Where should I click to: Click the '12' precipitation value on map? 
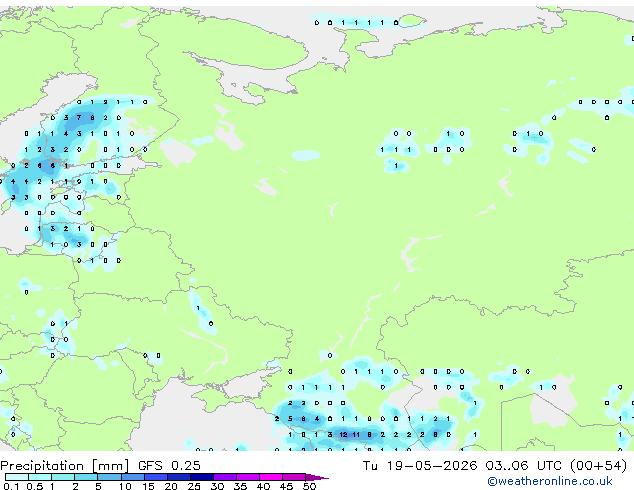pyautogui.click(x=343, y=435)
